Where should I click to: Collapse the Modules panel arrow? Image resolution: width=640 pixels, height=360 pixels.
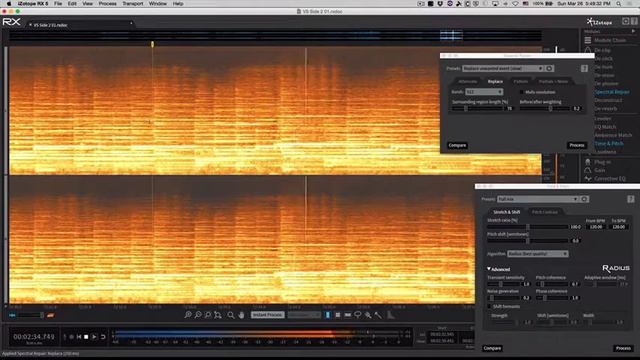click(633, 31)
